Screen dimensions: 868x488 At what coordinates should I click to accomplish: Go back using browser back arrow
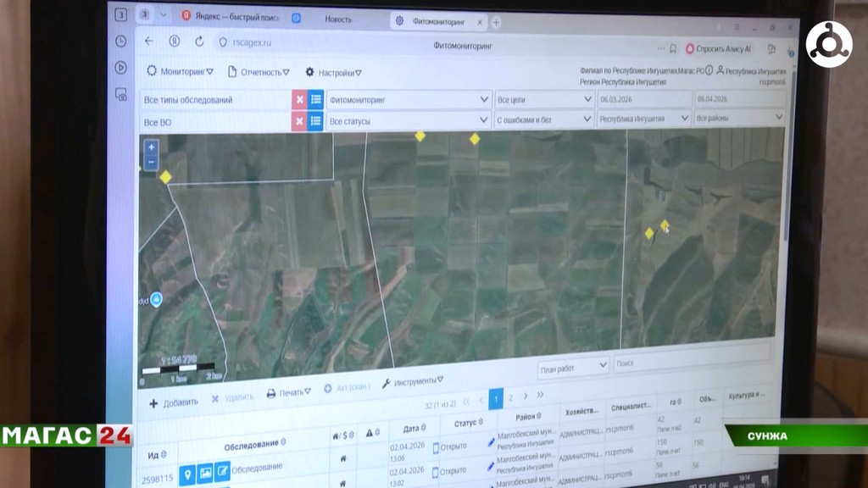click(149, 41)
